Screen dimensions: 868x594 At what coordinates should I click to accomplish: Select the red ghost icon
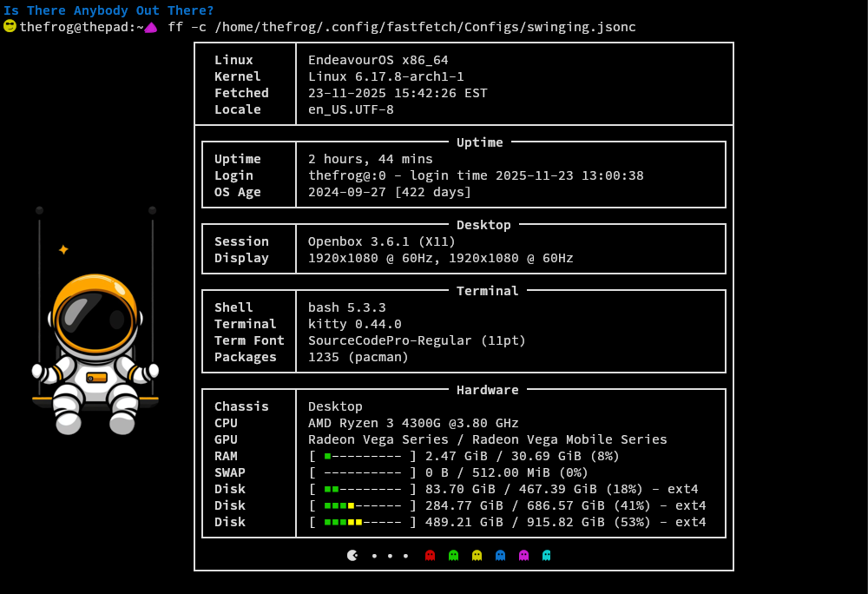click(430, 555)
